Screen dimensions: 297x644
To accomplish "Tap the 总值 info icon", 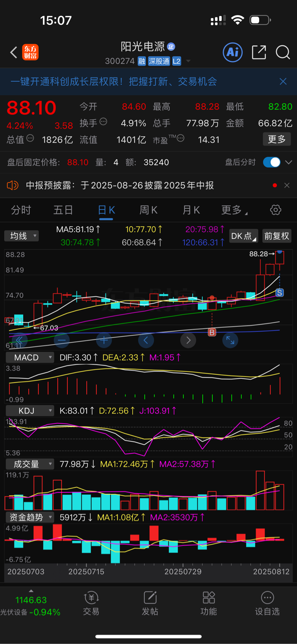I will [30, 138].
